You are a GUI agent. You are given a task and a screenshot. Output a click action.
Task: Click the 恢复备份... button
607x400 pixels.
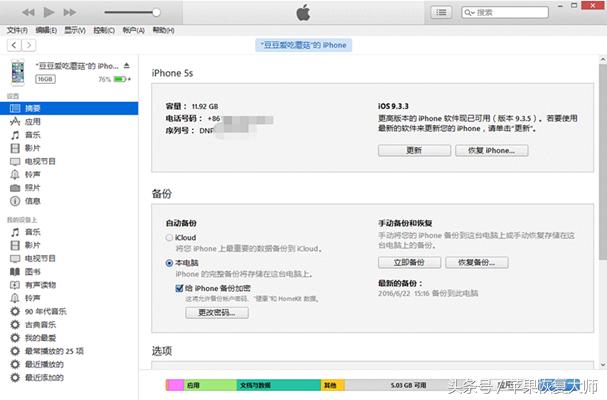[477, 263]
